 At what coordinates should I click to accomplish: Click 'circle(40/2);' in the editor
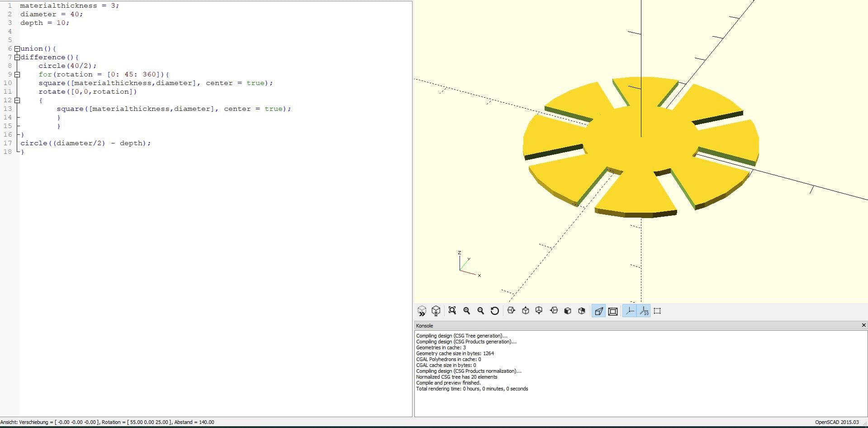click(x=67, y=66)
